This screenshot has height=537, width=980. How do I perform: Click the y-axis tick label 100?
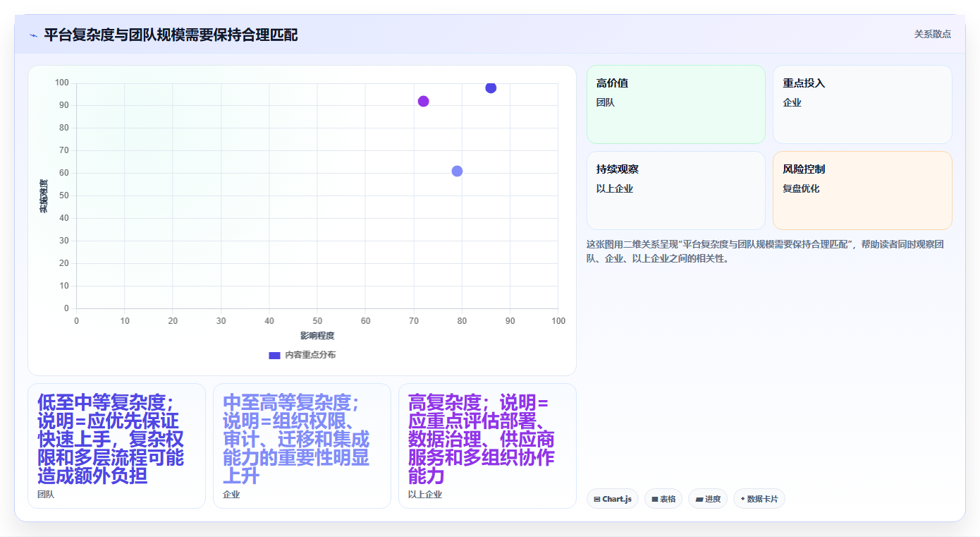[62, 83]
